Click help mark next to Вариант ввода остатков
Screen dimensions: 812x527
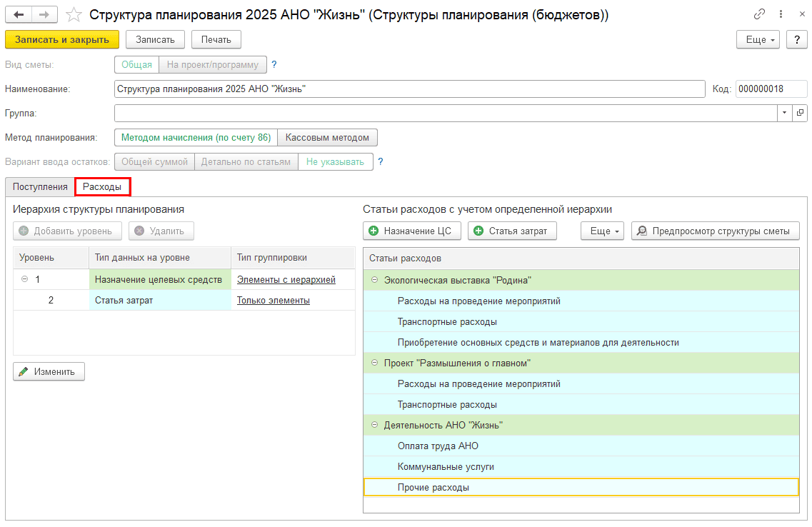click(x=381, y=162)
